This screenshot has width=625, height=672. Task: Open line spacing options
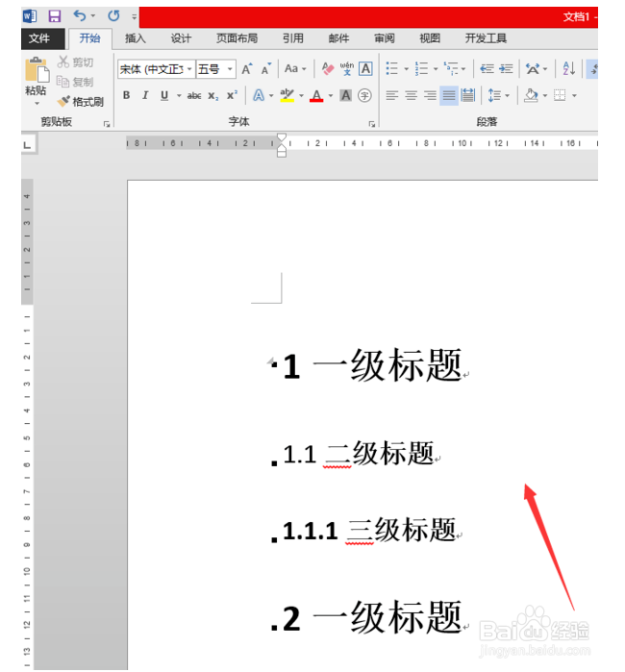(x=494, y=95)
